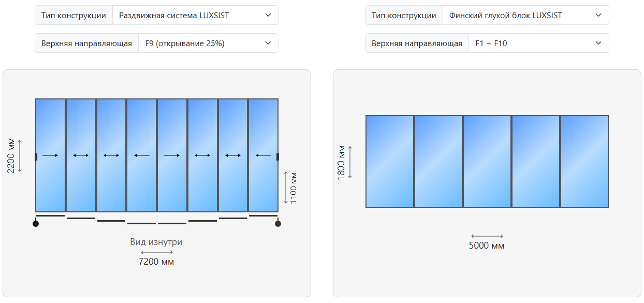The width and height of the screenshot is (644, 303).
Task: Click the right black end-stop dot
Action: click(x=278, y=224)
